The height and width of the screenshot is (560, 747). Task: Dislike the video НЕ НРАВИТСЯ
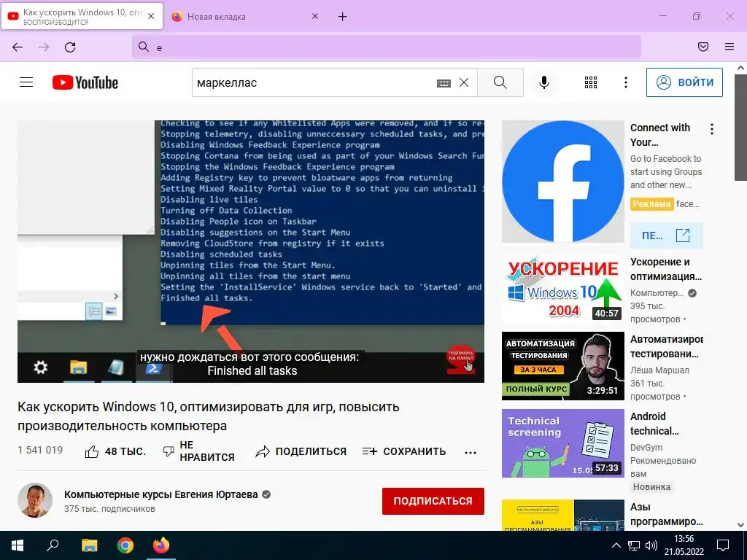point(198,451)
